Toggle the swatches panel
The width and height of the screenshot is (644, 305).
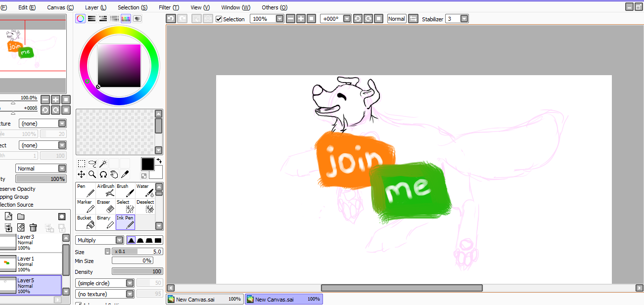(x=126, y=18)
